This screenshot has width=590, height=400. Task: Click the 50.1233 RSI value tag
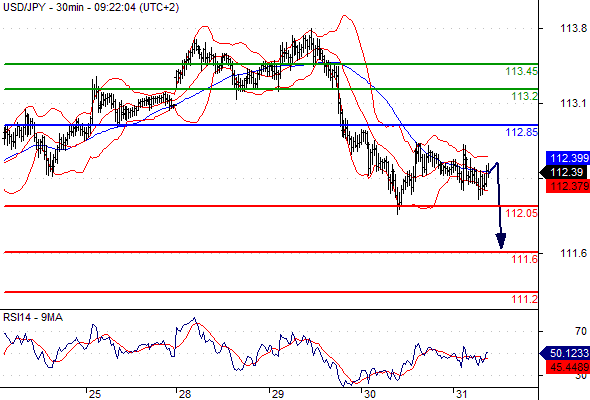[x=565, y=353]
